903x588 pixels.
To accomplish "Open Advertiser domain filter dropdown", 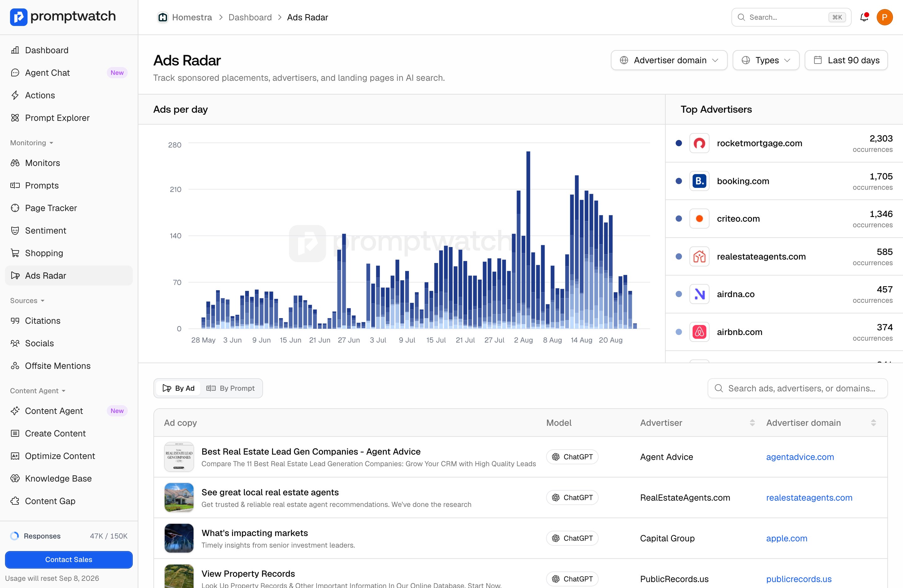I will click(669, 60).
